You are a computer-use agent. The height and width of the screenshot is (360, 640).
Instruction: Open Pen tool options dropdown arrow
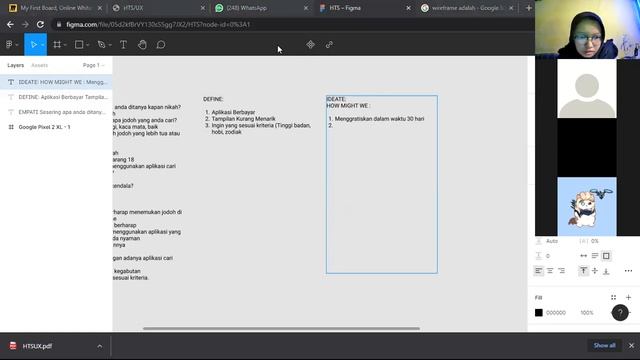tap(110, 45)
